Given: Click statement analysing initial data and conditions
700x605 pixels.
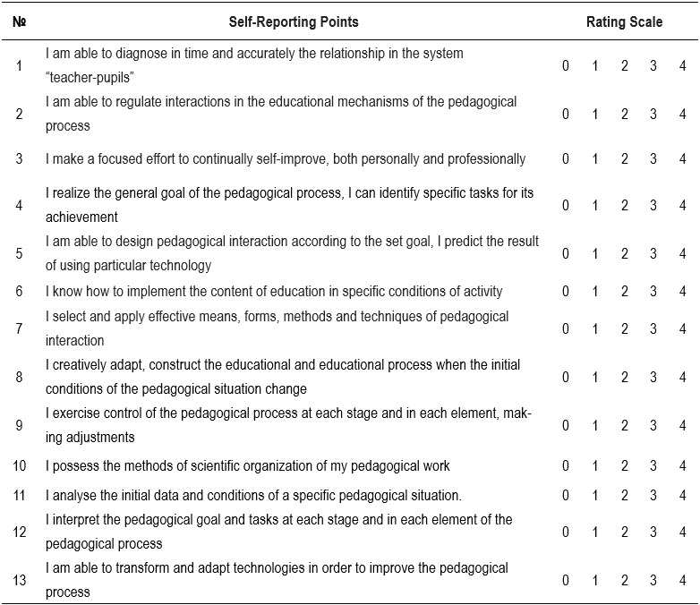Looking at the screenshot, I should (x=253, y=495).
